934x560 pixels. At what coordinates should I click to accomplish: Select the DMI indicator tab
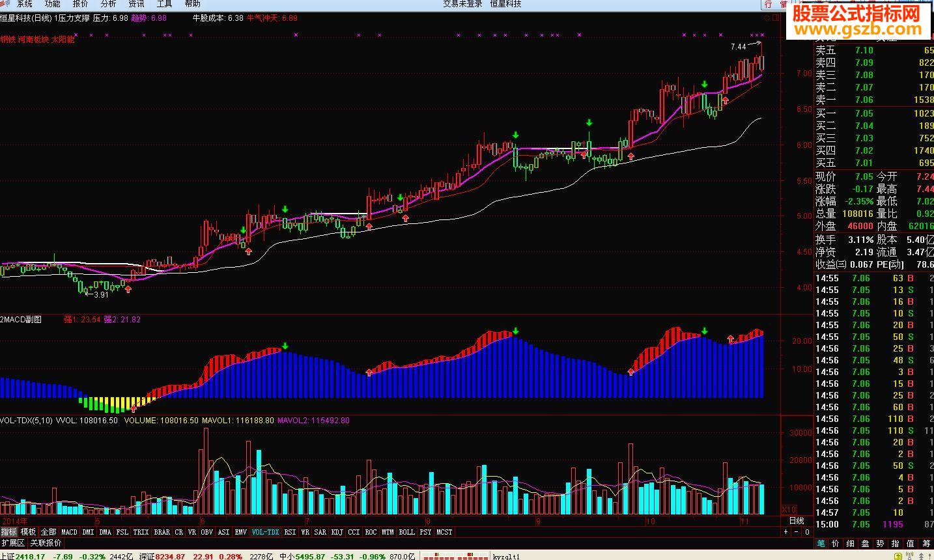[x=88, y=532]
